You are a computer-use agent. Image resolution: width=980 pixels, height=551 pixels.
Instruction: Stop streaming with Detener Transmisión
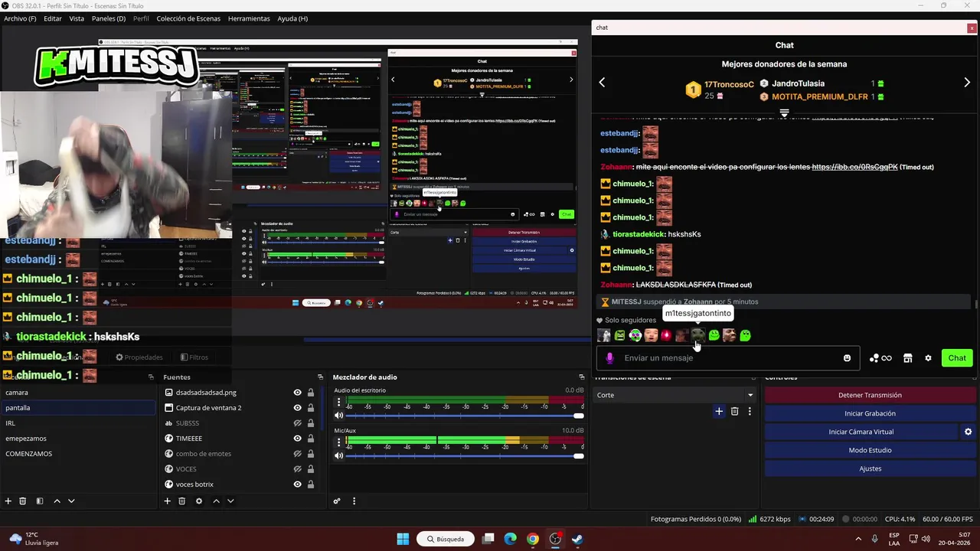(x=870, y=395)
